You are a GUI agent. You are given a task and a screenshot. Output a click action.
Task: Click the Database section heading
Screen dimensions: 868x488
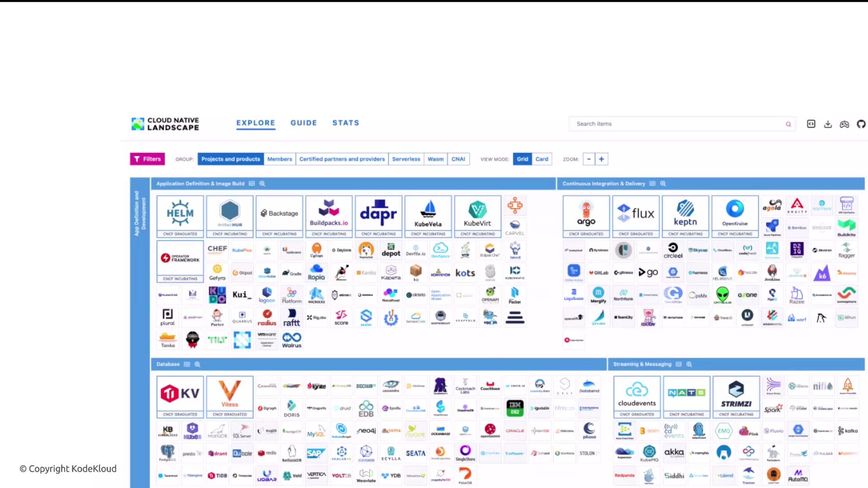coord(168,364)
